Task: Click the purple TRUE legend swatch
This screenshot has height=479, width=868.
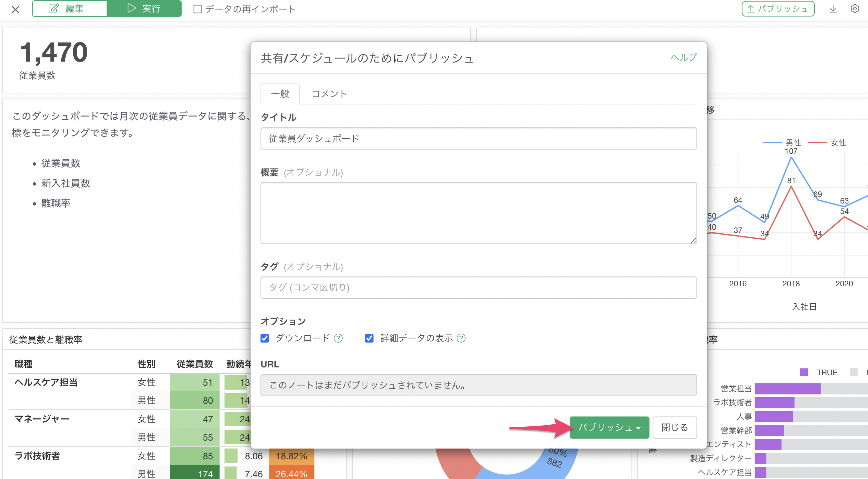Action: pos(804,372)
